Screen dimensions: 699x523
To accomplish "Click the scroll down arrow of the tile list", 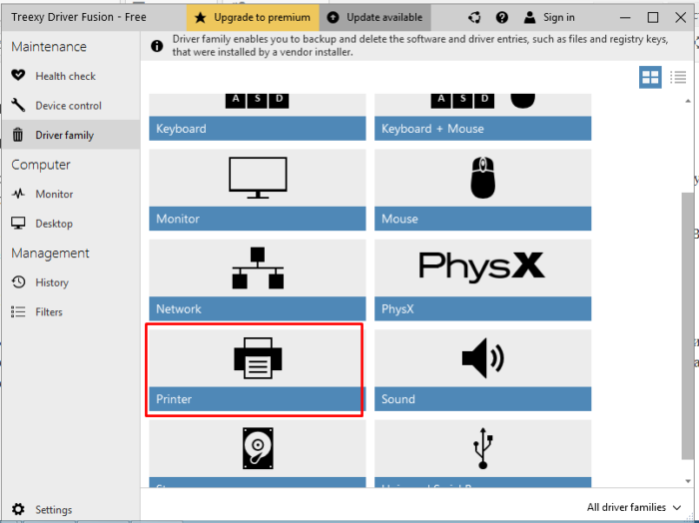I will (688, 481).
